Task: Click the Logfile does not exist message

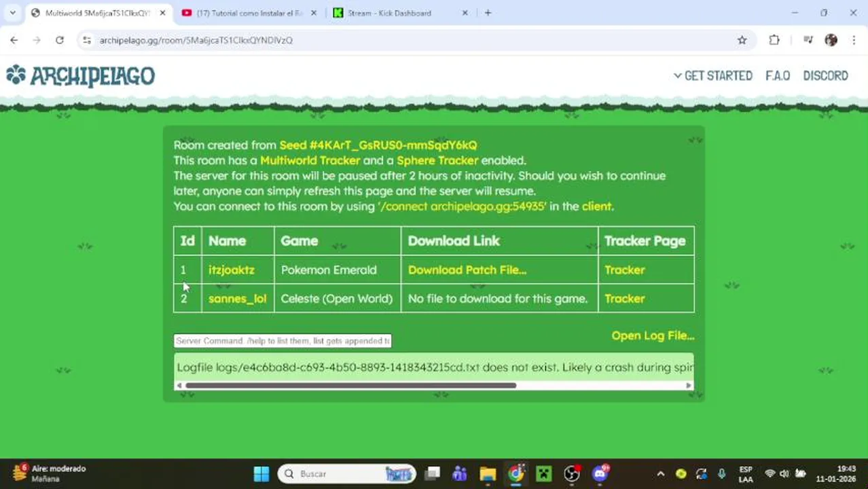Action: [x=435, y=367]
